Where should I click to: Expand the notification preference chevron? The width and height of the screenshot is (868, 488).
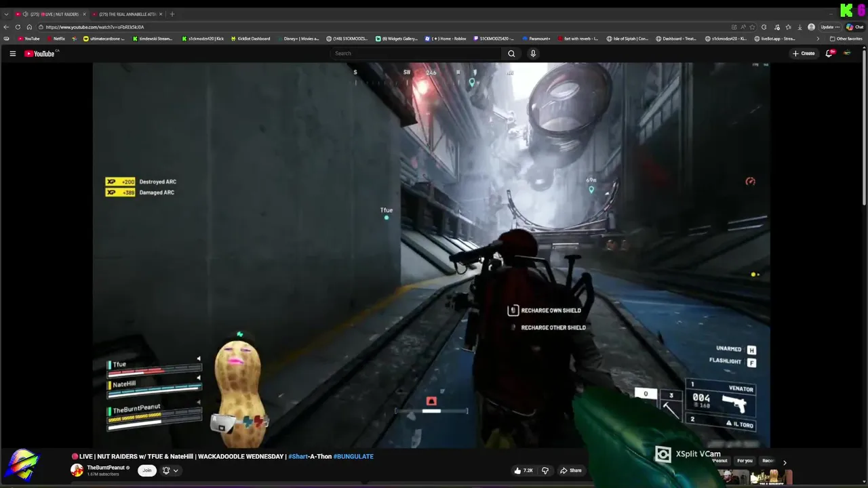coord(176,470)
